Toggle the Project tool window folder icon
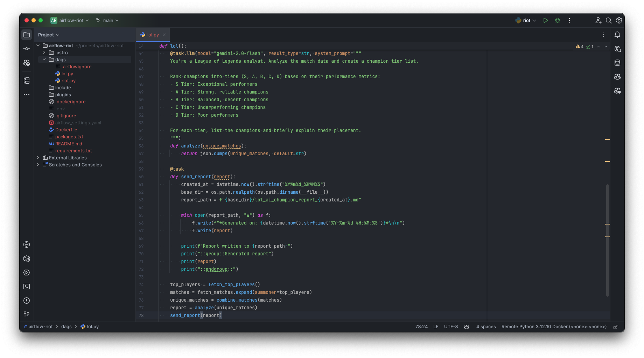Viewport: 644px width, 358px height. point(27,35)
